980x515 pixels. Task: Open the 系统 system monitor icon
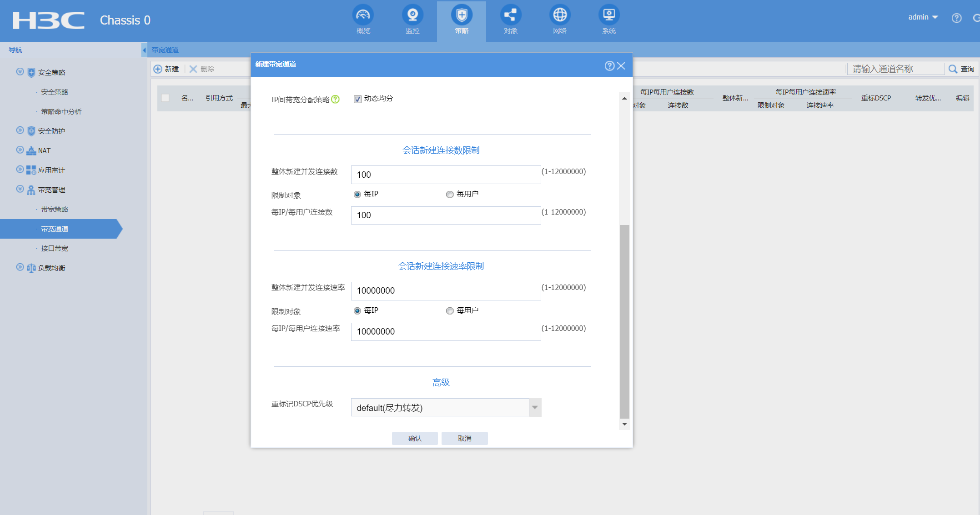(608, 15)
